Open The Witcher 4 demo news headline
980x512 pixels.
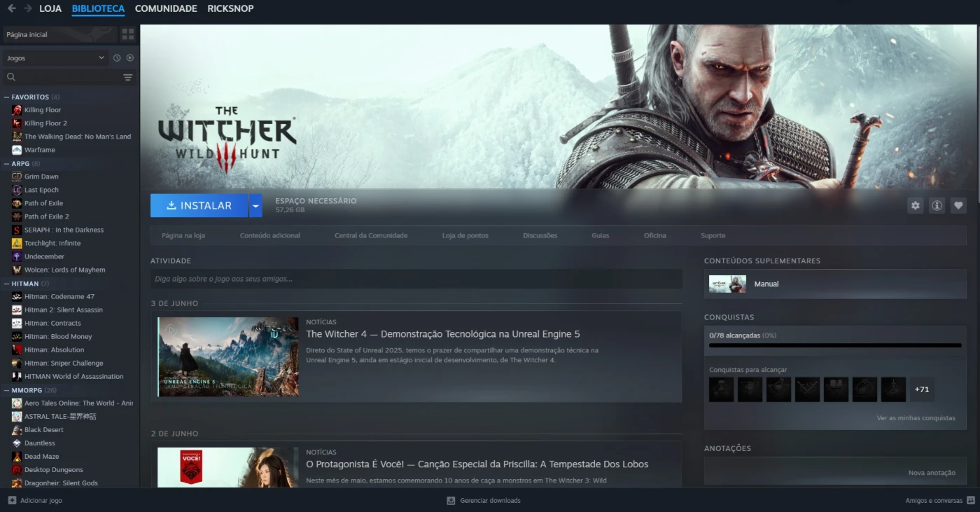pyautogui.click(x=443, y=334)
